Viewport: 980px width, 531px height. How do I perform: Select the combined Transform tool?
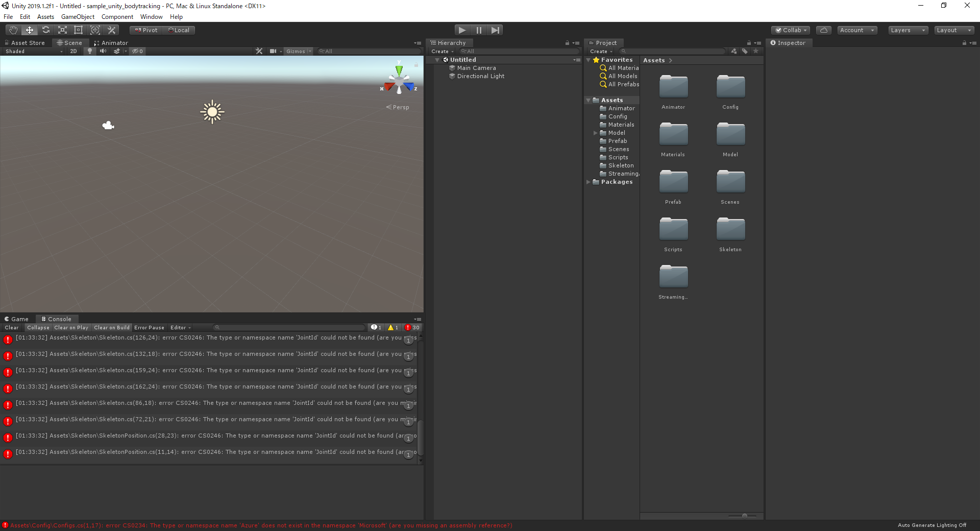tap(95, 30)
